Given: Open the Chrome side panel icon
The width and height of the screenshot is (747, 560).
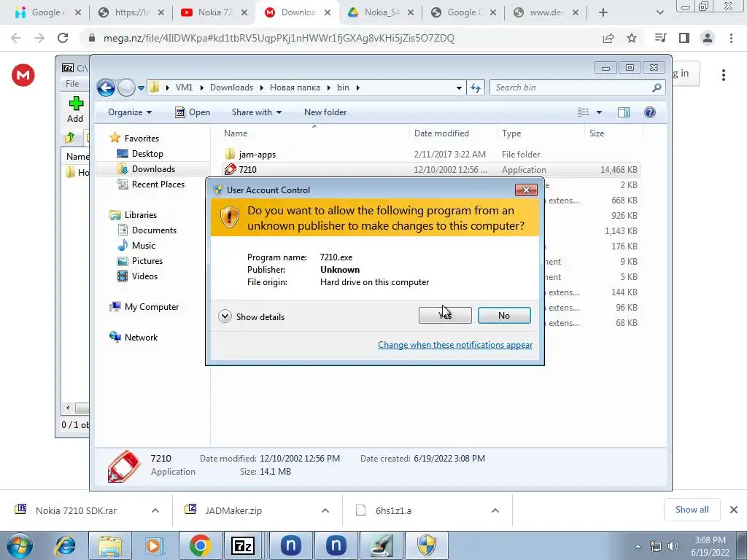Looking at the screenshot, I should [684, 38].
